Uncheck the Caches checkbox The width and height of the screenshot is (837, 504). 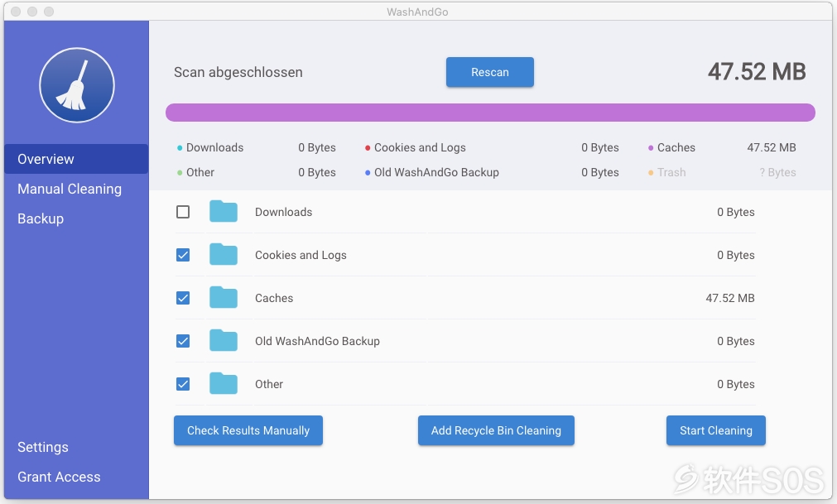[183, 298]
